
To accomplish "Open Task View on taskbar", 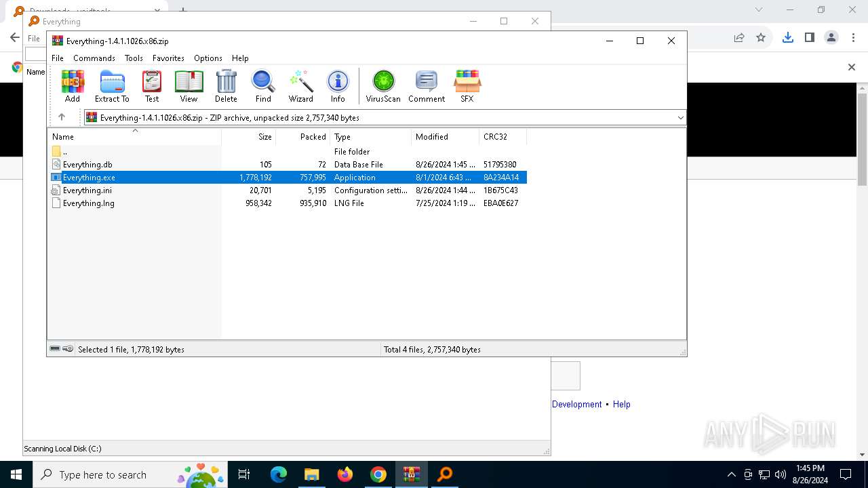I will pos(245,474).
